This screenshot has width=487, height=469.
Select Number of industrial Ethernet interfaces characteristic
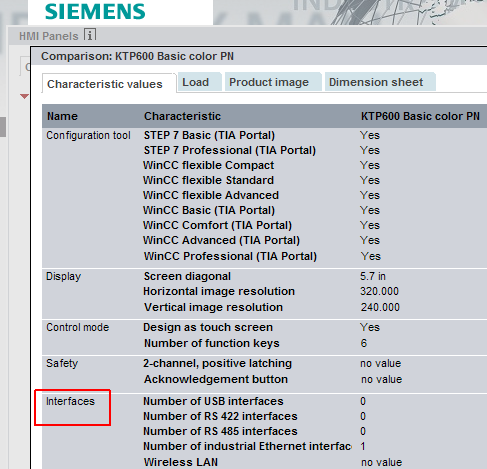247,446
